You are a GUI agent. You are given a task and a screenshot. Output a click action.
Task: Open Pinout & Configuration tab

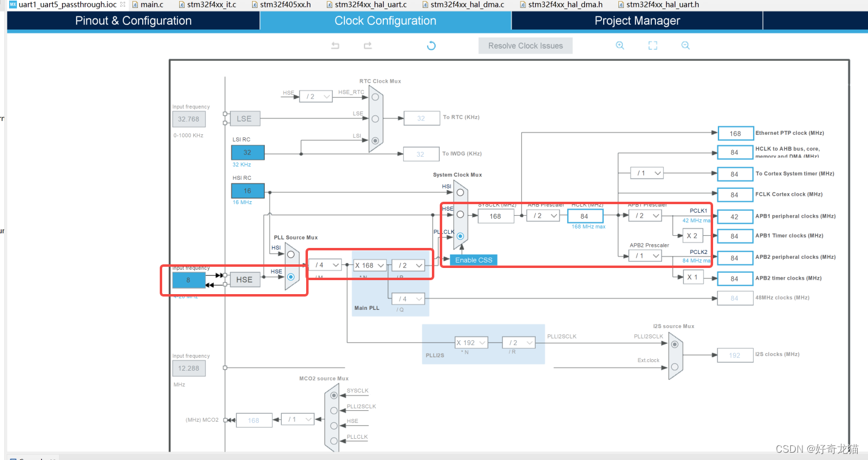coord(133,21)
